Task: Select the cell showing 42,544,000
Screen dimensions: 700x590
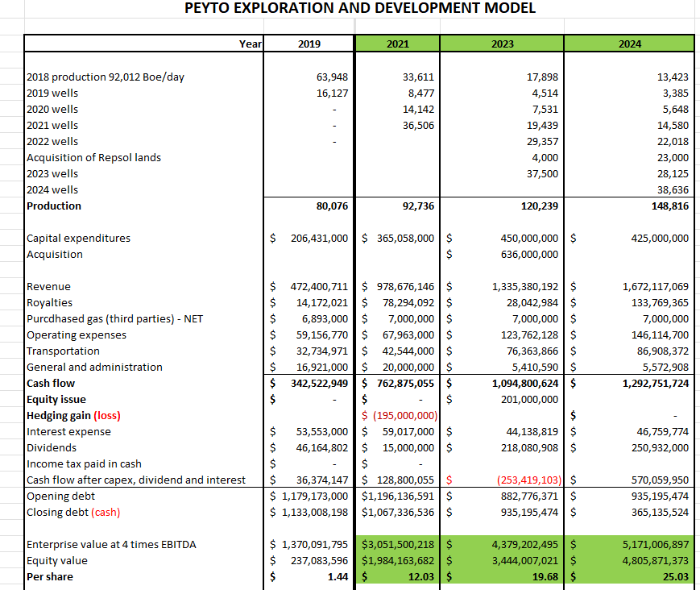Action: coord(408,351)
